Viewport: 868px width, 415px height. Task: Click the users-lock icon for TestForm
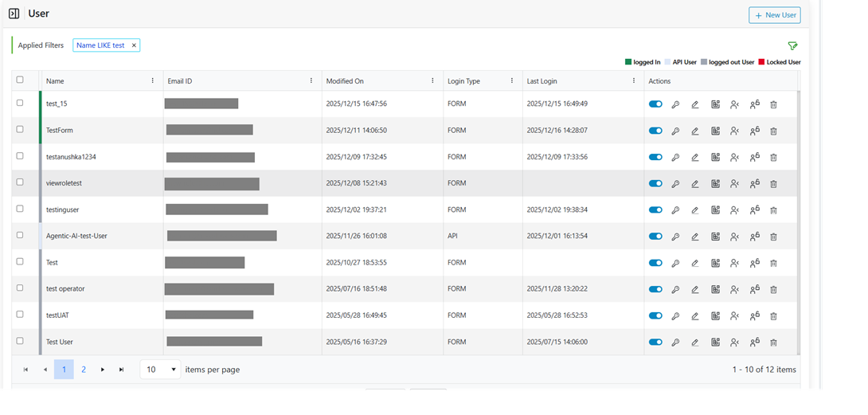pos(754,131)
